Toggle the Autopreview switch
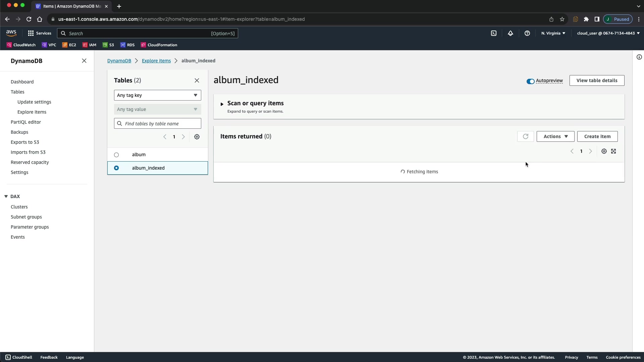The width and height of the screenshot is (644, 362). [x=530, y=81]
